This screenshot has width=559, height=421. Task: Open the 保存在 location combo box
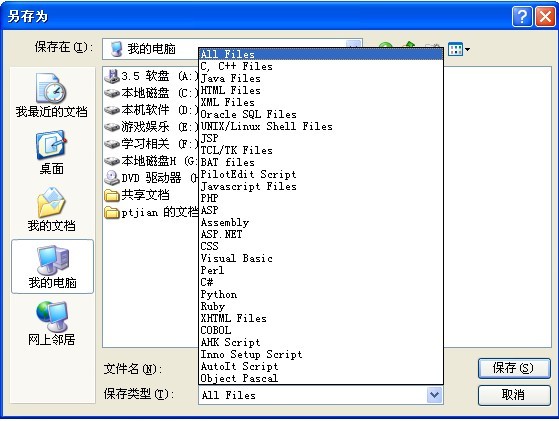[x=232, y=49]
